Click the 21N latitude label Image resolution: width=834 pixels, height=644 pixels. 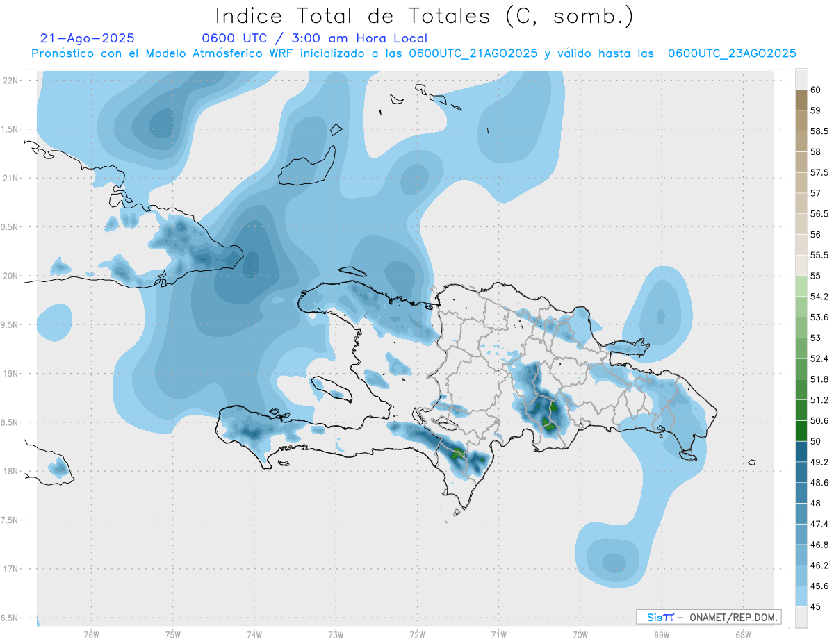(x=10, y=178)
